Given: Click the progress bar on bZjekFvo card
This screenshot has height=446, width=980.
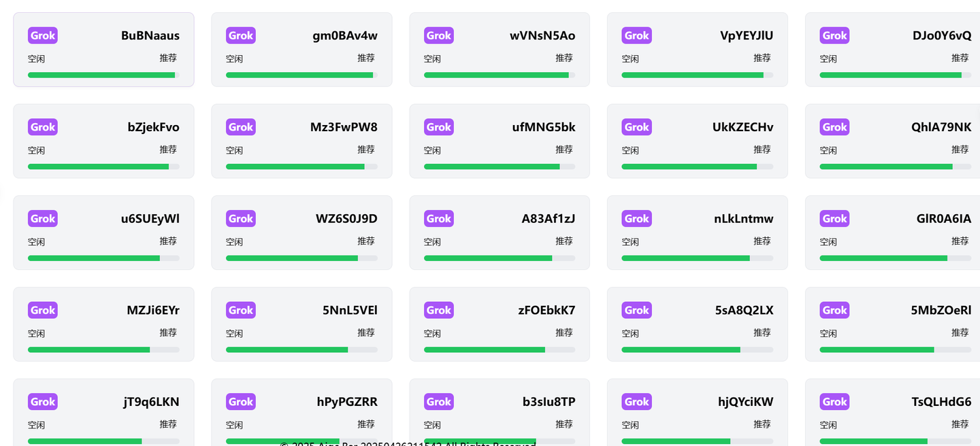Looking at the screenshot, I should coord(103,167).
